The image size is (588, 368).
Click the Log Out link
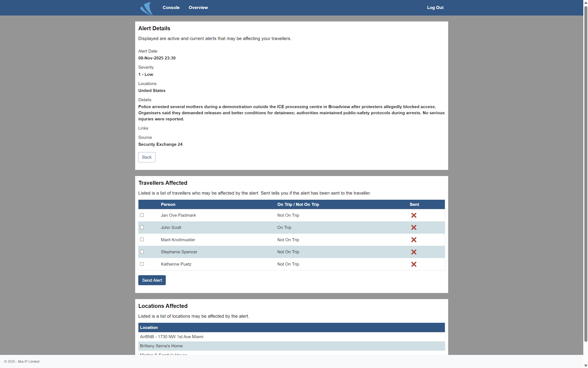[x=435, y=7]
